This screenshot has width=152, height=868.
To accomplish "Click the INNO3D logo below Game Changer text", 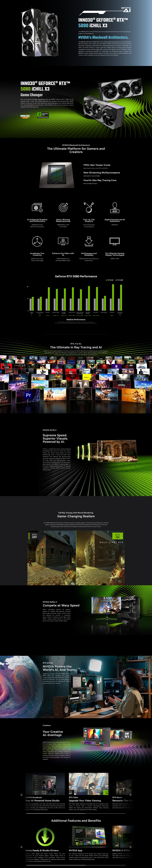I will coord(25,116).
